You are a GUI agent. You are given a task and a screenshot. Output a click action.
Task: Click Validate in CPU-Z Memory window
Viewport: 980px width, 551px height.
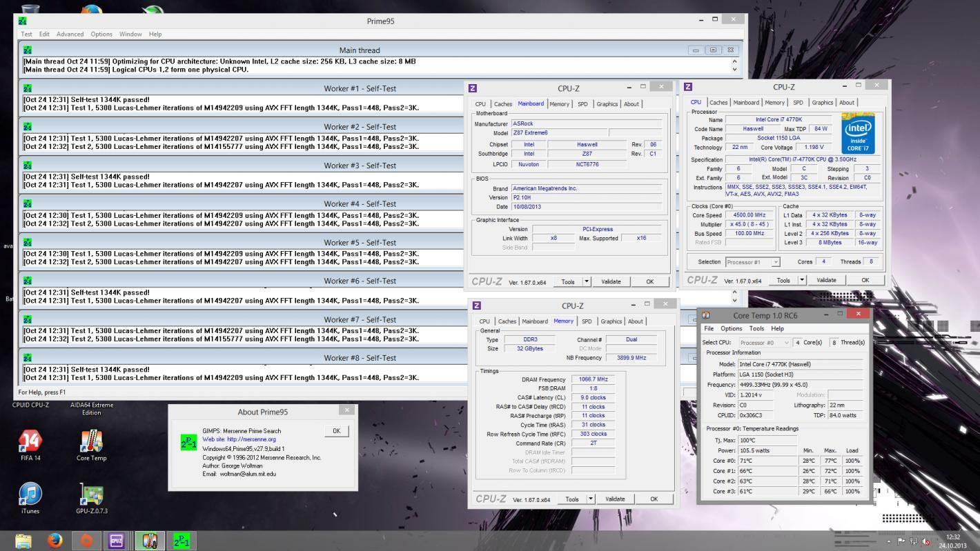[x=615, y=499]
